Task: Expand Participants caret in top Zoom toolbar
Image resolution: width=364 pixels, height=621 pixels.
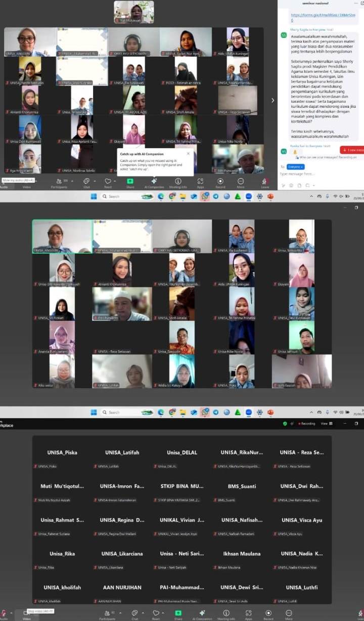Action: [72, 181]
